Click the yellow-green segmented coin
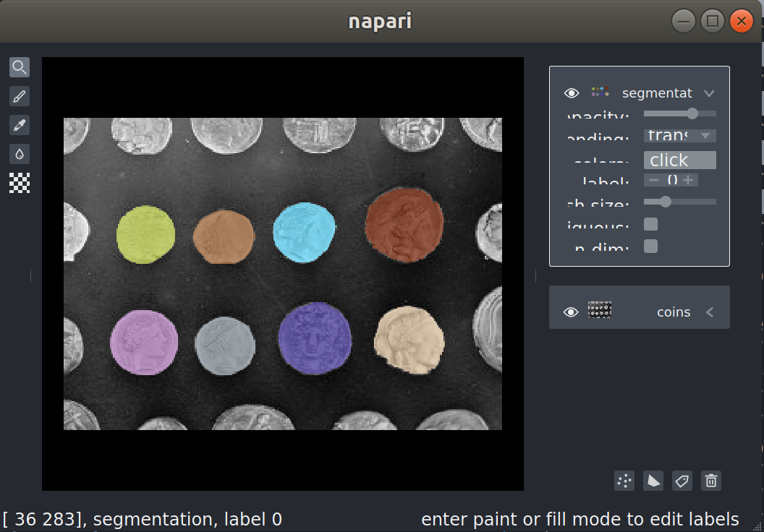Viewport: 764px width, 532px height. 145,235
